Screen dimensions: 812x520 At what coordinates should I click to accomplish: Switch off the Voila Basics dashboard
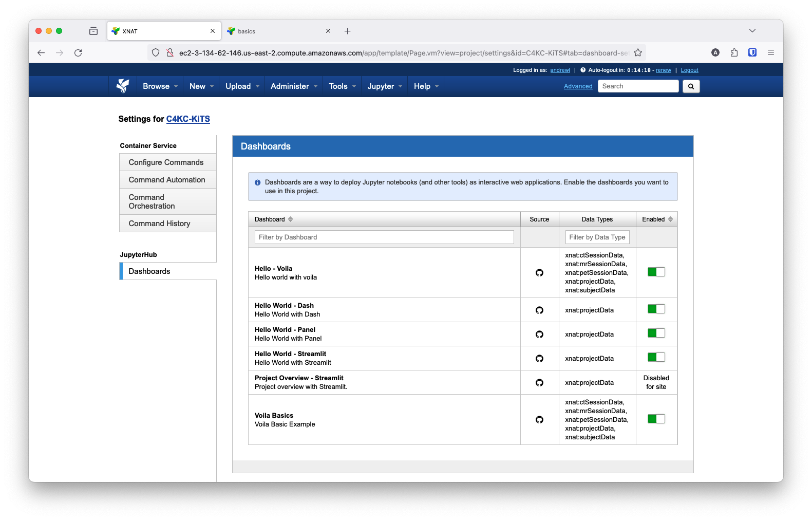coord(656,419)
